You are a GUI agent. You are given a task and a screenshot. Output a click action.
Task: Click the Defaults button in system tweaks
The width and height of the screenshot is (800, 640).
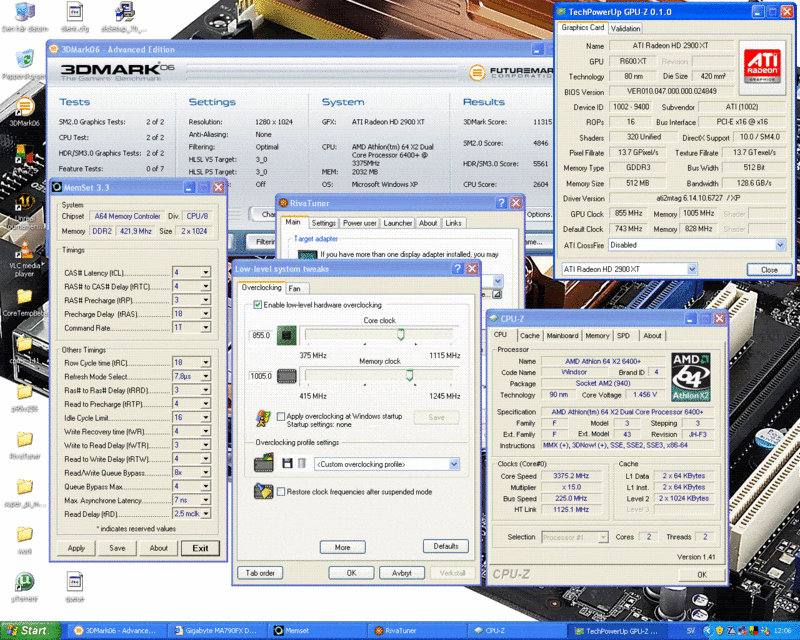pos(445,546)
